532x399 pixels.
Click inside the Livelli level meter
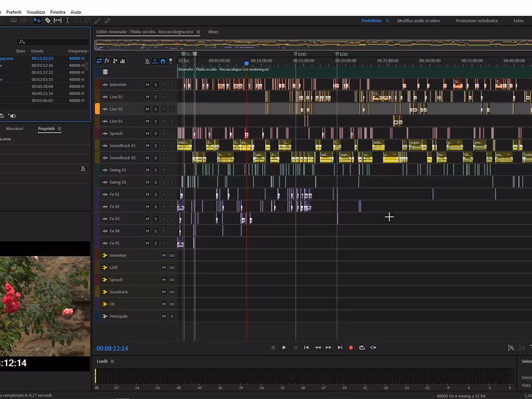click(305, 376)
